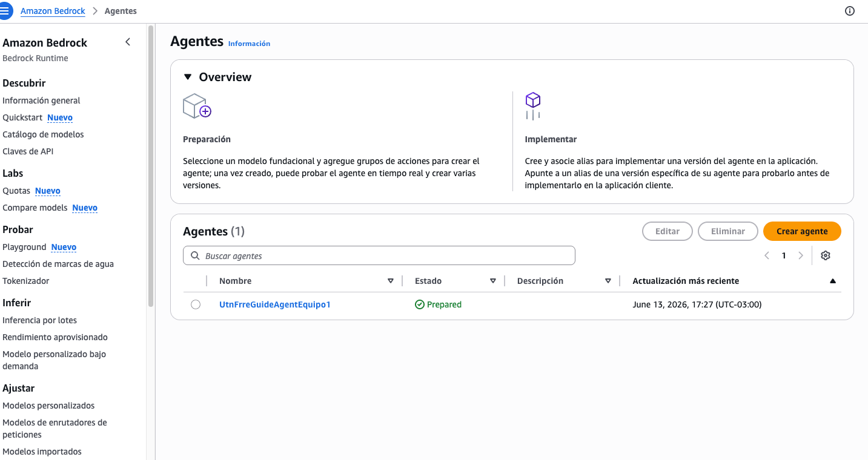Click the Eliminar button
868x460 pixels.
[x=728, y=231]
